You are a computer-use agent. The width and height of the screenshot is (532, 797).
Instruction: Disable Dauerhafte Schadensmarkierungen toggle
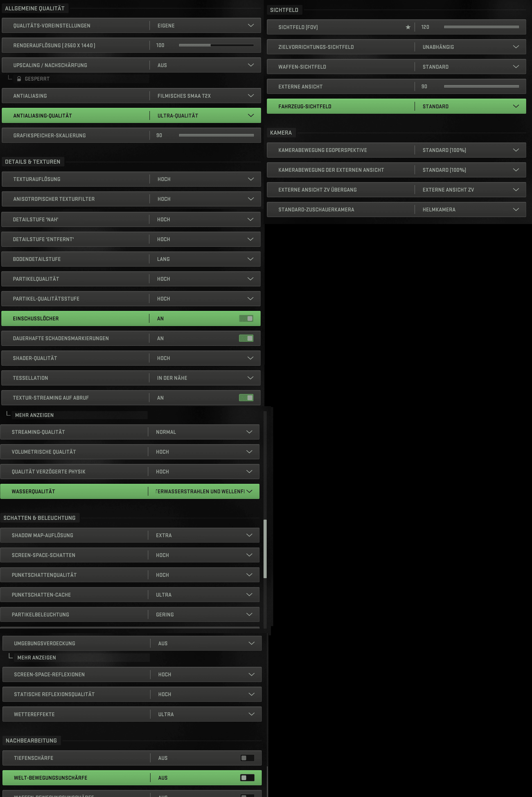tap(246, 338)
